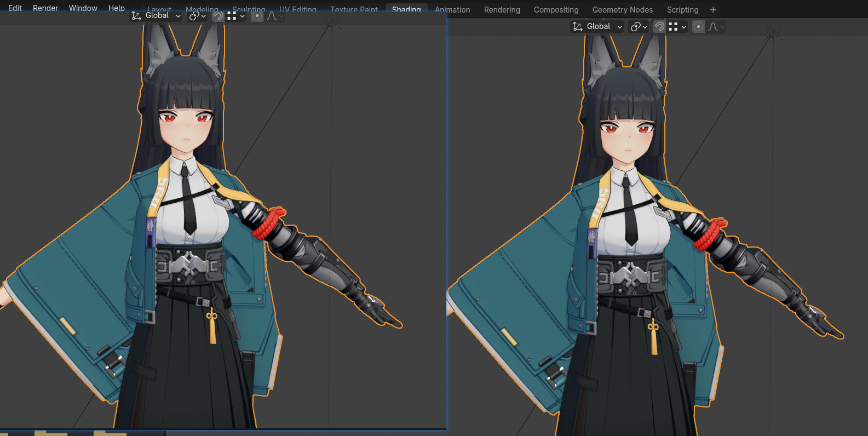Open pivot point icon menu, left viewport
This screenshot has width=868, height=436.
click(197, 16)
